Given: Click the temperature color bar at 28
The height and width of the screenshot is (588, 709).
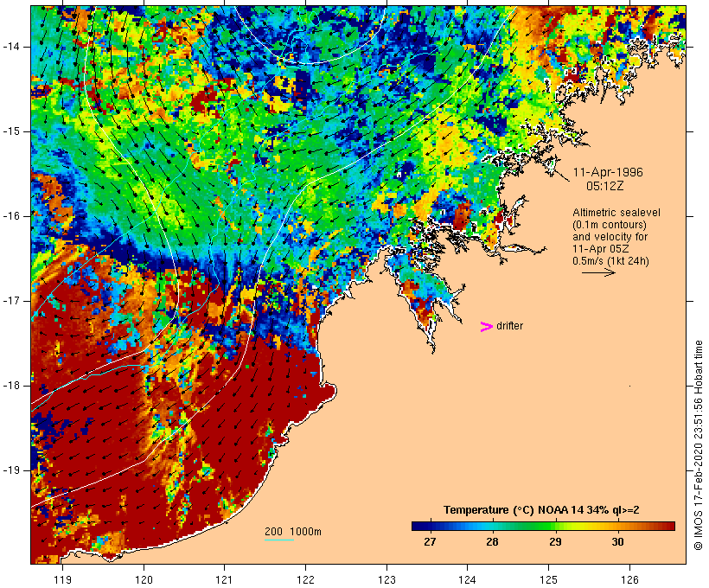Looking at the screenshot, I should pyautogui.click(x=492, y=526).
